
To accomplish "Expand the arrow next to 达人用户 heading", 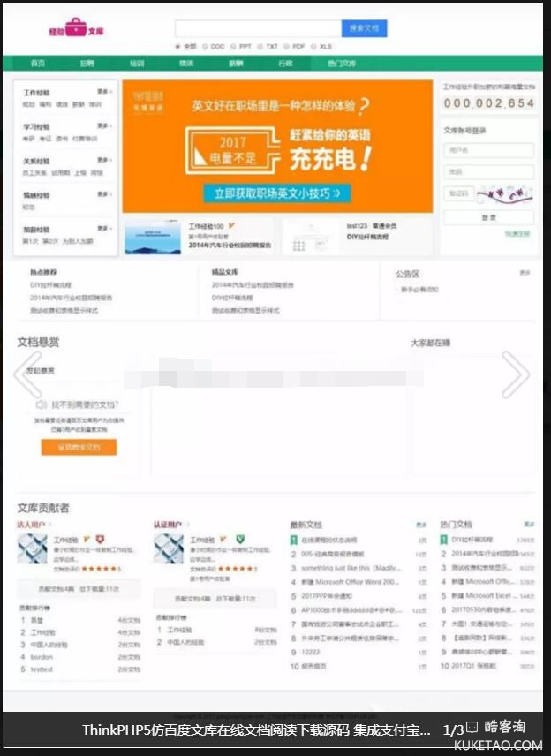I will pos(49,525).
